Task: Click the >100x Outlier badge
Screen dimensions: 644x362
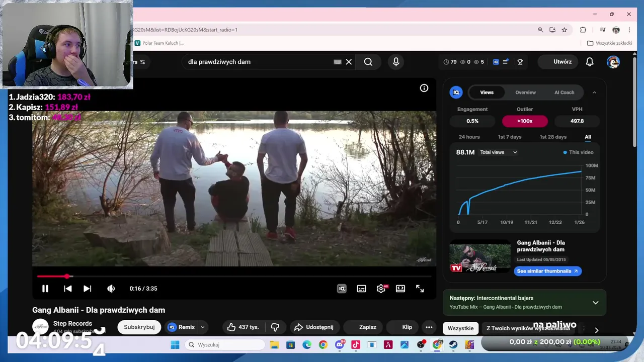Action: click(x=525, y=121)
